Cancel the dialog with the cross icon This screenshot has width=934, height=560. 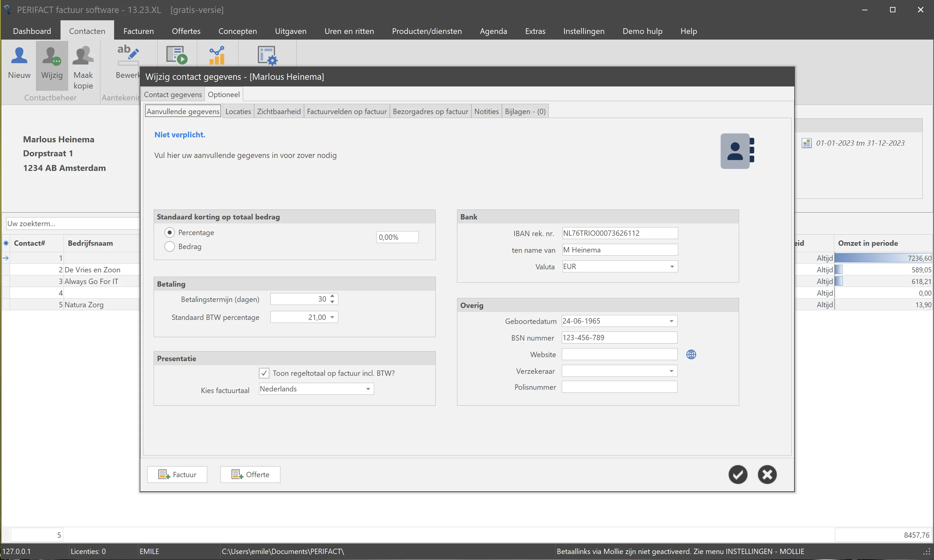tap(767, 474)
